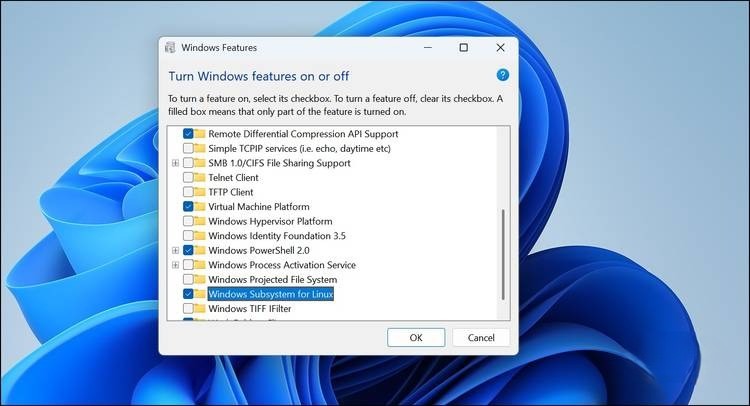
Task: Click the Windows Features title bar icon
Action: point(171,47)
